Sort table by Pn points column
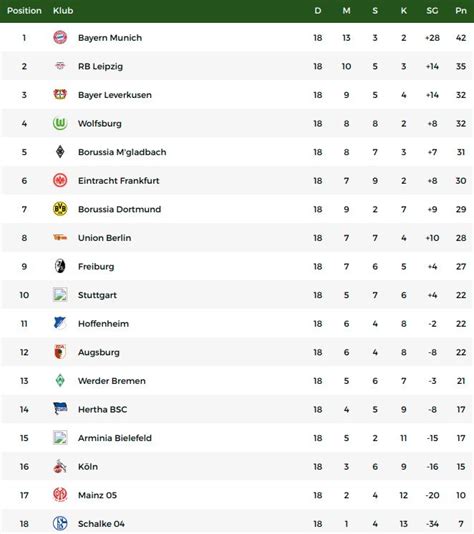Image resolution: width=474 pixels, height=534 pixels. (x=461, y=11)
